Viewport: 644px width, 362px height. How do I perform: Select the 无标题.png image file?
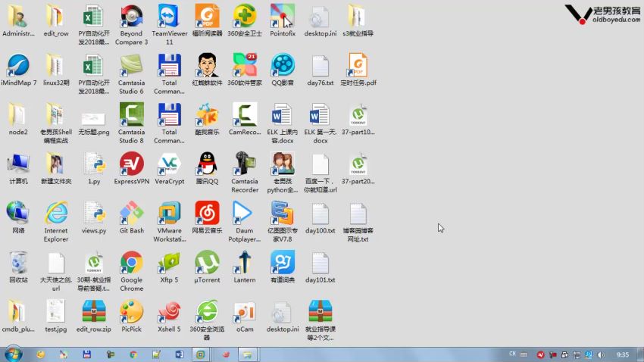tap(94, 123)
